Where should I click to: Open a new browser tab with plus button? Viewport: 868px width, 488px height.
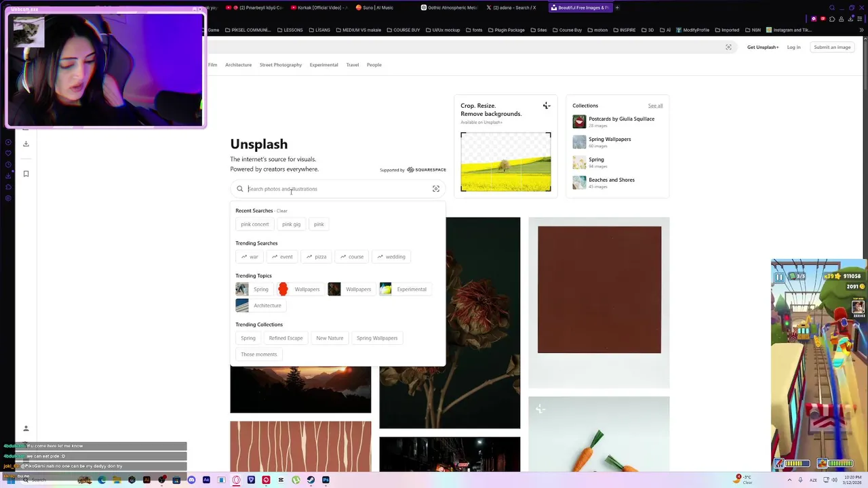click(x=617, y=7)
